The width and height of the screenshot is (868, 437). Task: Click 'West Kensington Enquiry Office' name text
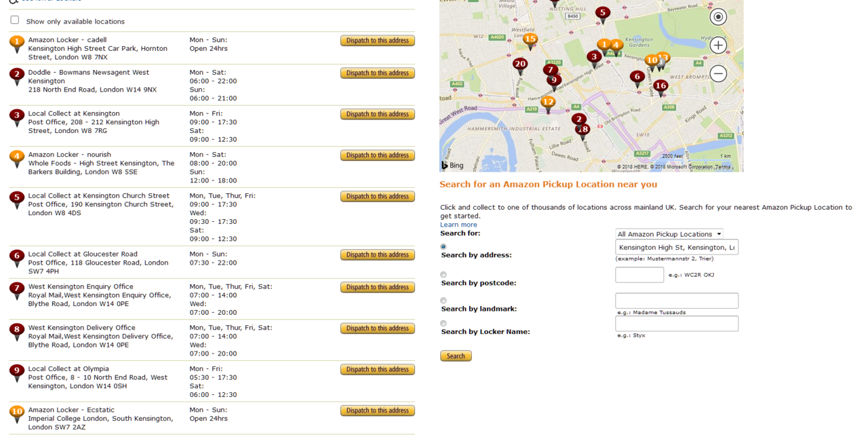[81, 287]
